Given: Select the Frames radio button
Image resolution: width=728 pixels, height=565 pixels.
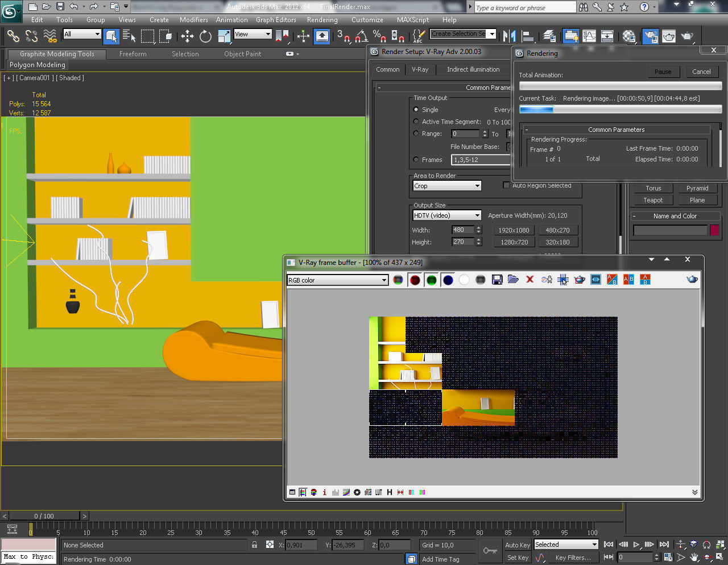Looking at the screenshot, I should click(416, 160).
